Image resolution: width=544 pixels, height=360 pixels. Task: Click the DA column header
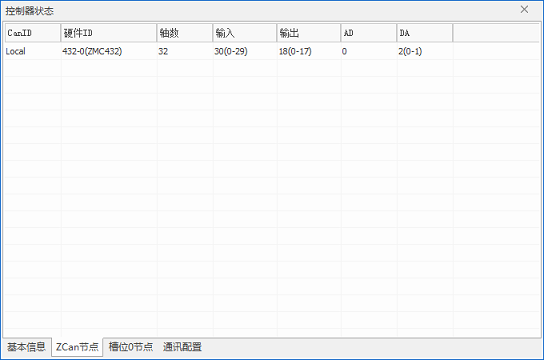425,33
